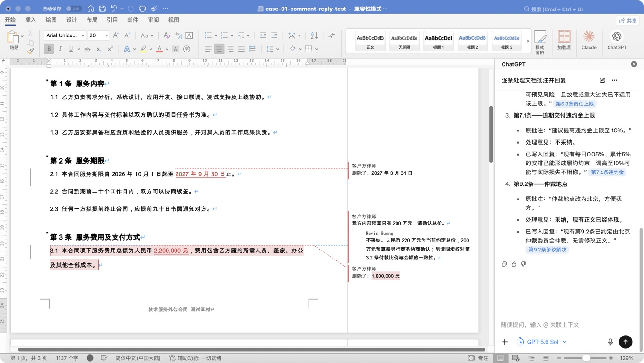Center align the paragraph text
The width and height of the screenshot is (644, 363).
pos(219,49)
